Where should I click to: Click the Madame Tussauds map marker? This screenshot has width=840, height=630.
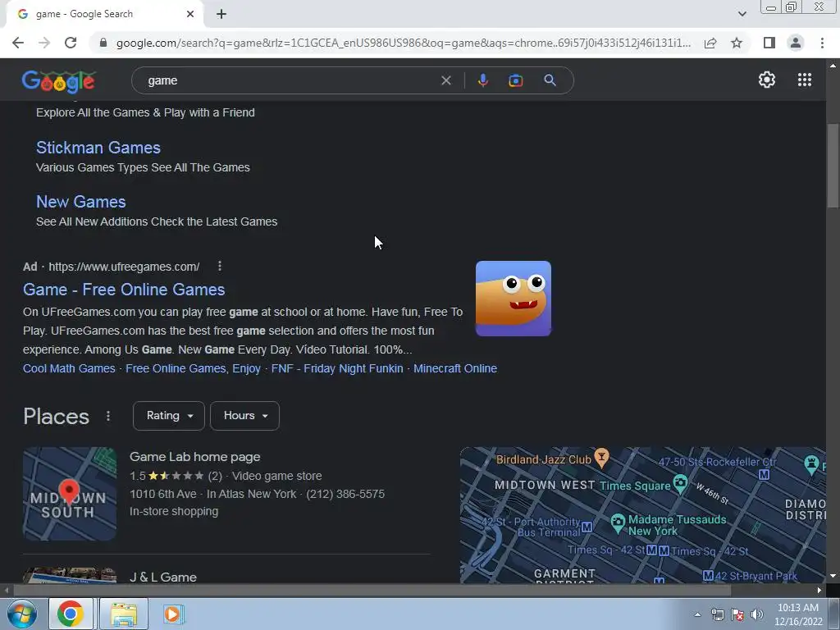tap(618, 523)
